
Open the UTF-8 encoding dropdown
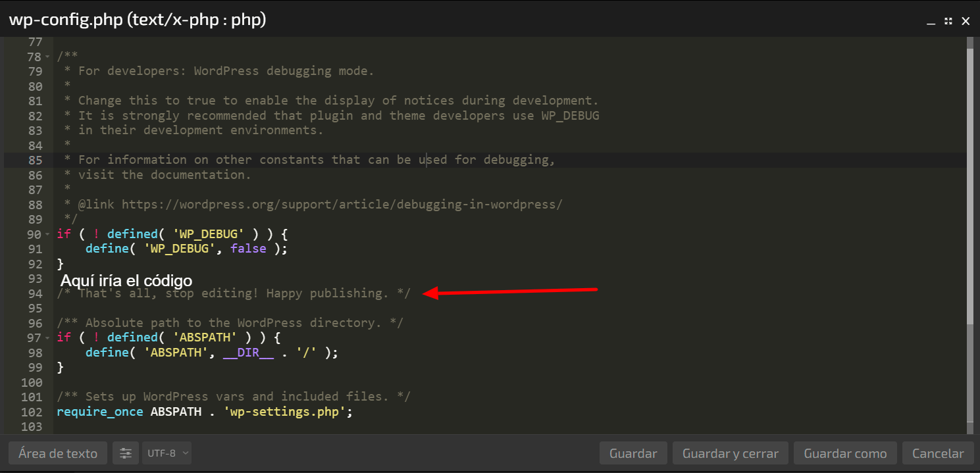pos(167,453)
